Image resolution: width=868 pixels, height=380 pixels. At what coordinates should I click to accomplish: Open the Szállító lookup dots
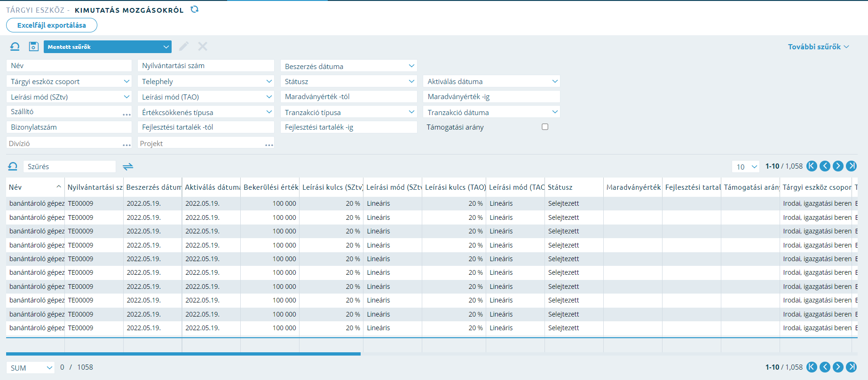pyautogui.click(x=126, y=114)
